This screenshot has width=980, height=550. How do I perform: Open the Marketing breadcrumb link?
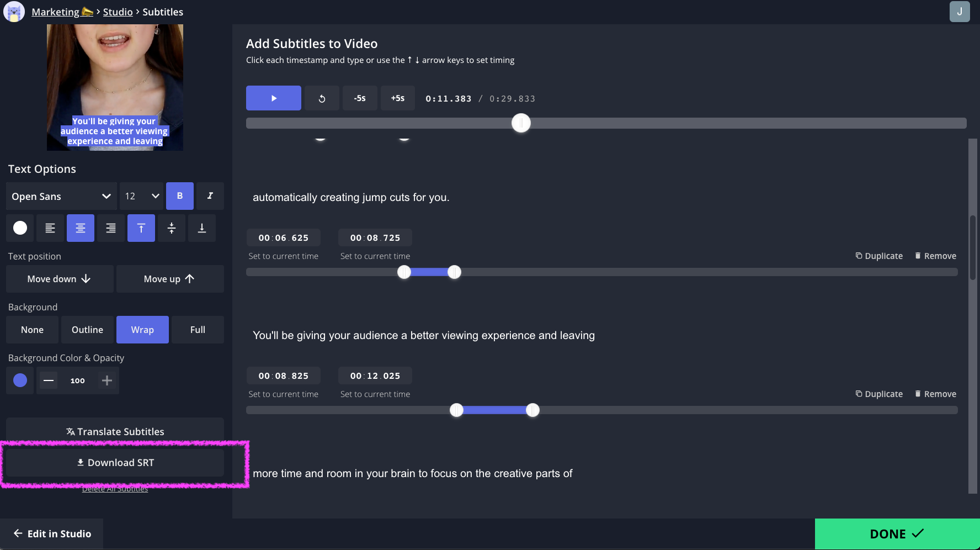[x=56, y=12]
